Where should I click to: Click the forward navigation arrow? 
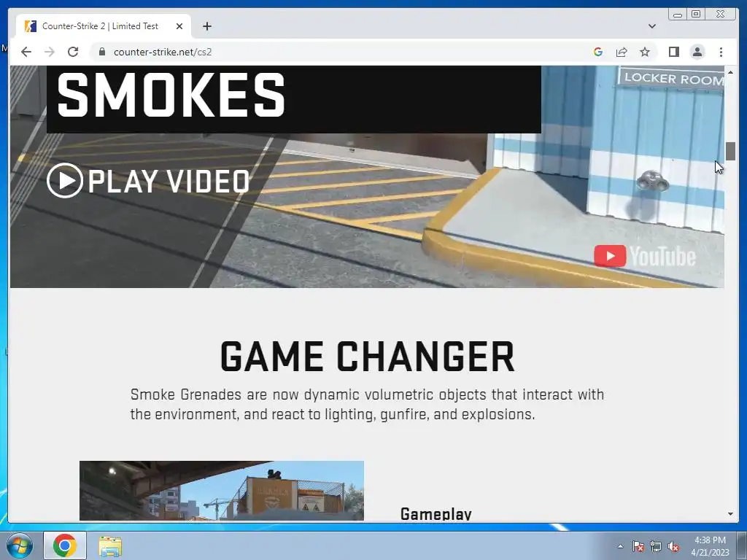[x=50, y=52]
